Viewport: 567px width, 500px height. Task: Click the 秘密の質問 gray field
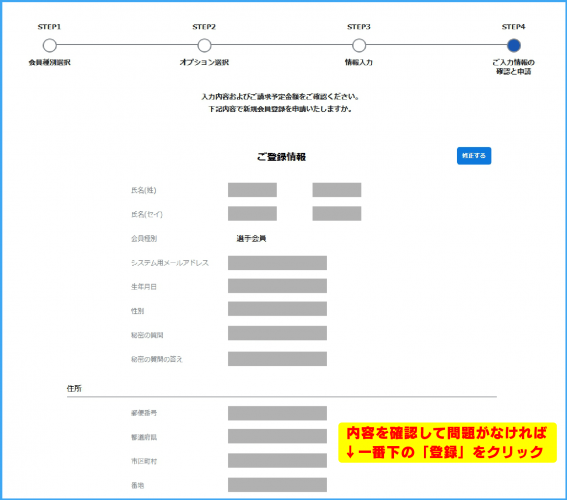click(x=277, y=333)
